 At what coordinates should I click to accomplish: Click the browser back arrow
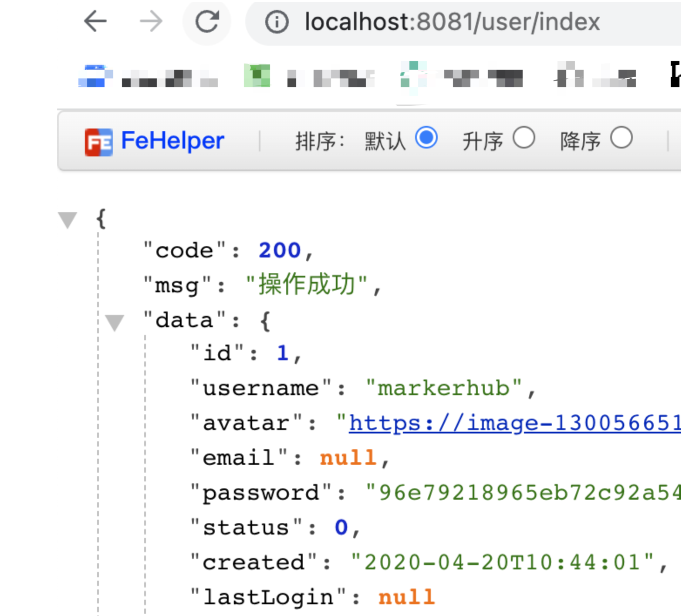click(x=95, y=21)
